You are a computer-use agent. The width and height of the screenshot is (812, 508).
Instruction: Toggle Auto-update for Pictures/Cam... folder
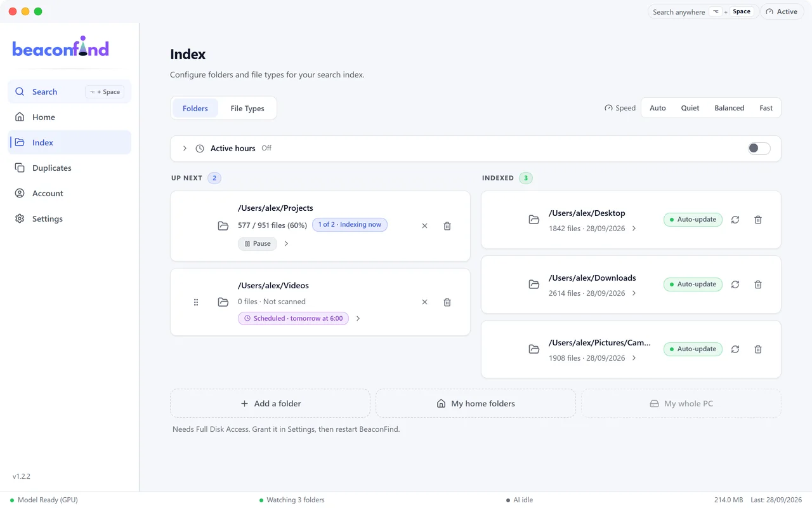[x=693, y=349]
